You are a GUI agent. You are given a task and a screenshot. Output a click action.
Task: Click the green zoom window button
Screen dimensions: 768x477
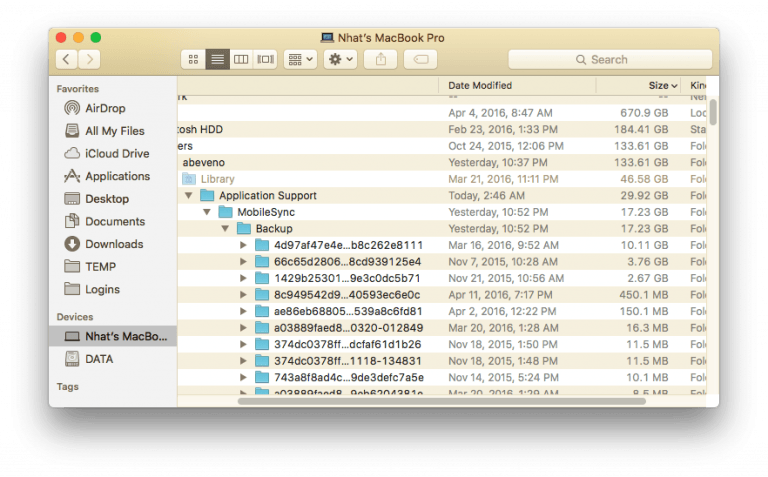96,38
